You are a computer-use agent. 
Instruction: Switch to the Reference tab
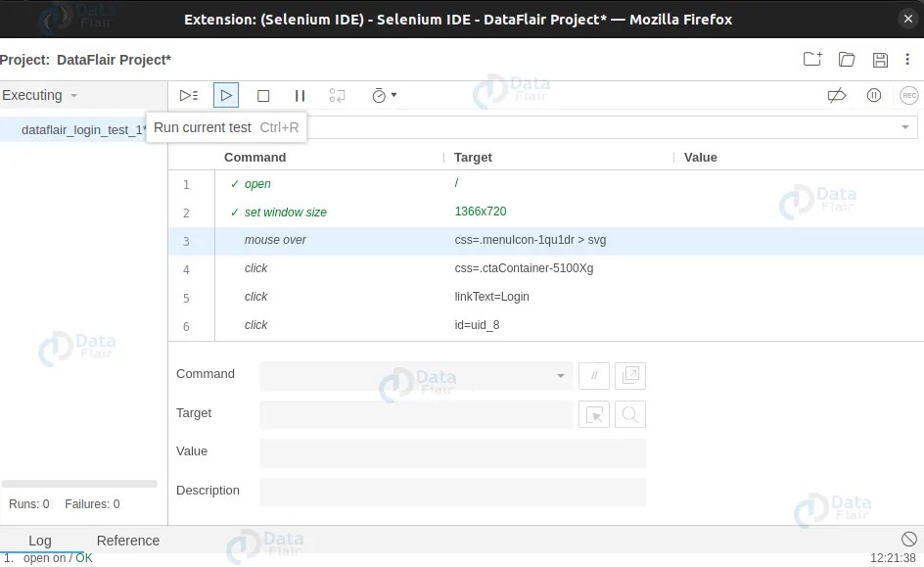(127, 540)
